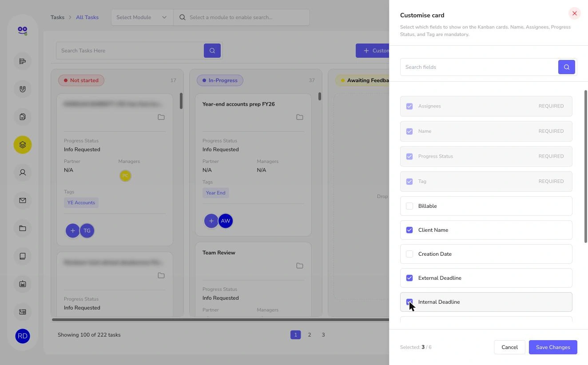The width and height of the screenshot is (588, 365).
Task: Focus the Search Tasks Here box
Action: click(x=130, y=51)
